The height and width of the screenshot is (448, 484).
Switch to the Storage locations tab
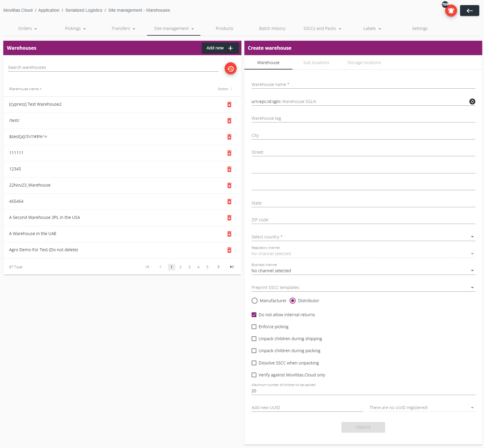pos(364,63)
